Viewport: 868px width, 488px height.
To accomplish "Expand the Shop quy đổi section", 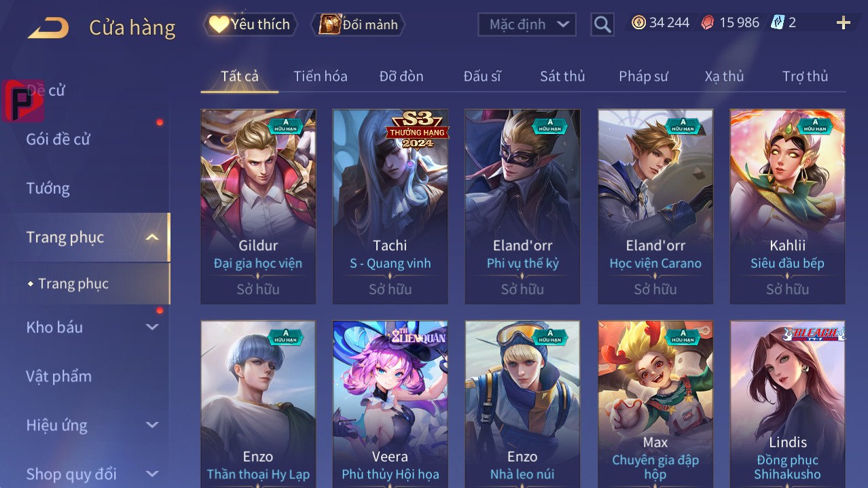I will 152,474.
